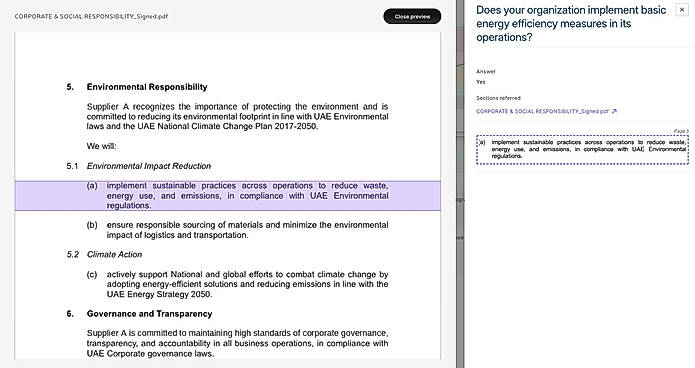Close the PDF preview
The height and width of the screenshot is (368, 695).
pyautogui.click(x=412, y=16)
